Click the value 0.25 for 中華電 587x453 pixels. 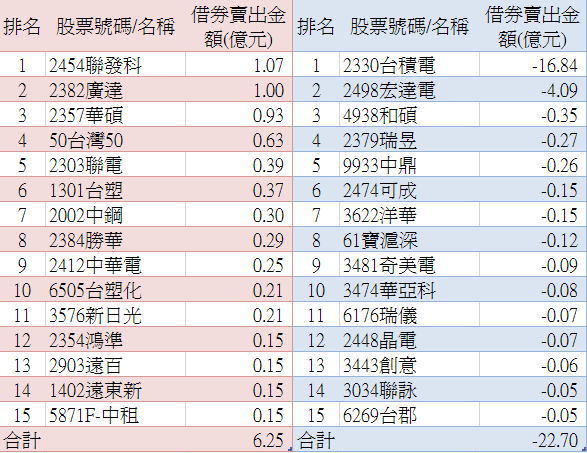(x=268, y=266)
